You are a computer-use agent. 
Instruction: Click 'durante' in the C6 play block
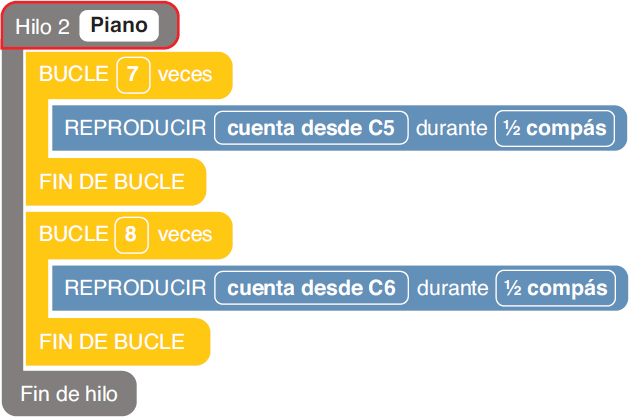point(452,288)
